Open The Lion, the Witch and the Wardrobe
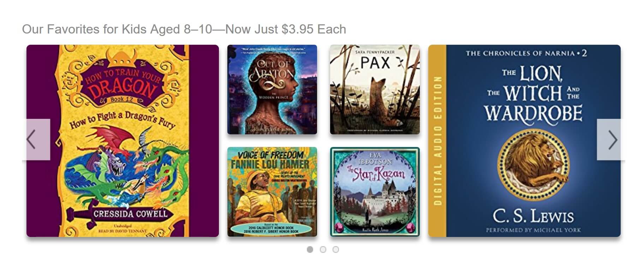644x268 pixels. (x=524, y=141)
